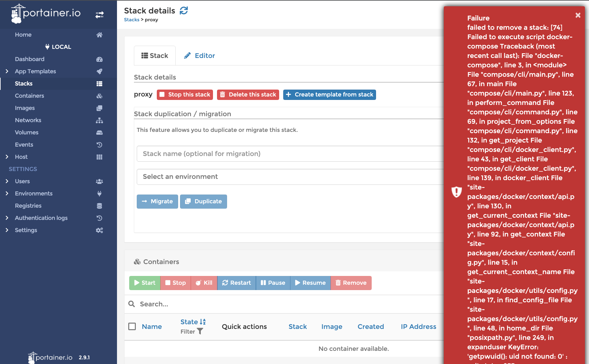Viewport: 589px width, 364px height.
Task: Toggle the sidebar collapse arrows icon
Action: coord(99,15)
